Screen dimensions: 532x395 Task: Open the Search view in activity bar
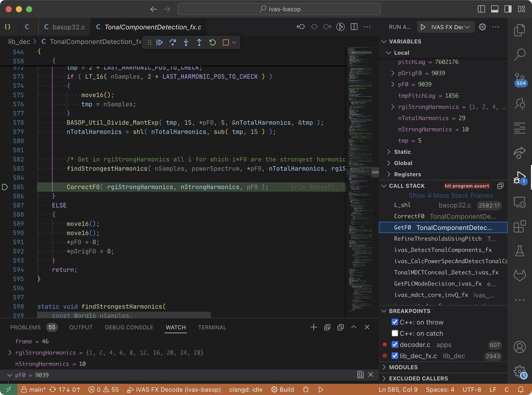tap(519, 55)
